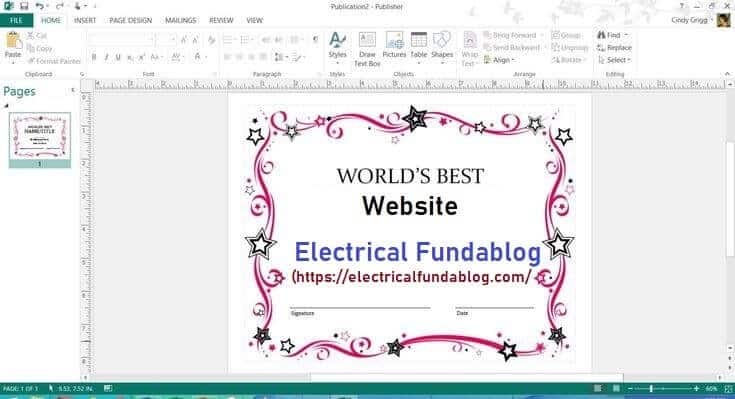This screenshot has width=735, height=399.
Task: Open the PAGE DESIGN tab
Action: point(130,20)
